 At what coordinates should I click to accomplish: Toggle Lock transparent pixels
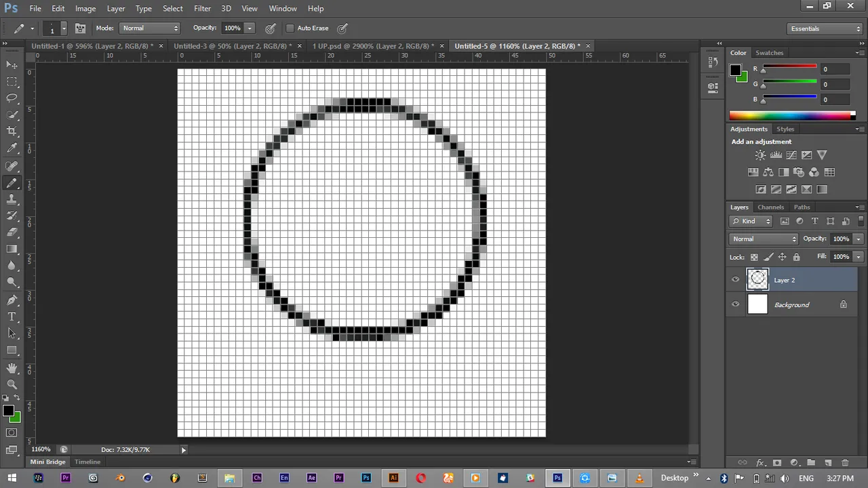point(754,257)
